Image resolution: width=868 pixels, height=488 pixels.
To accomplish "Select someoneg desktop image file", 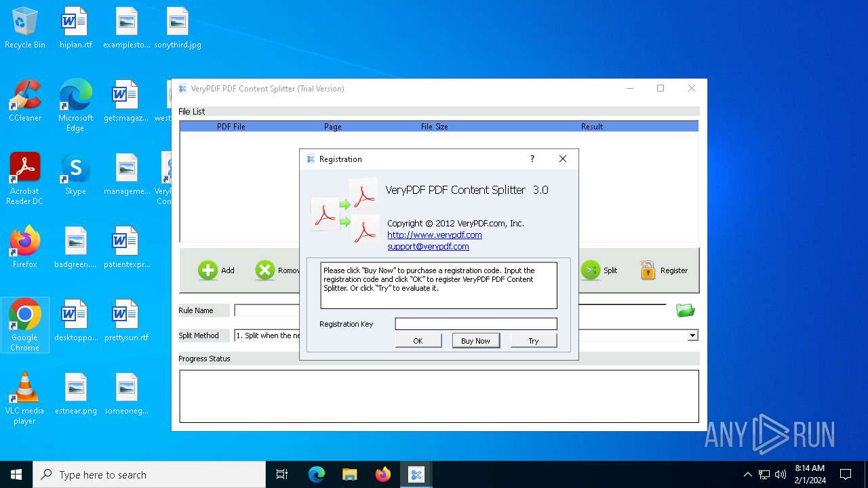I will pyautogui.click(x=126, y=394).
